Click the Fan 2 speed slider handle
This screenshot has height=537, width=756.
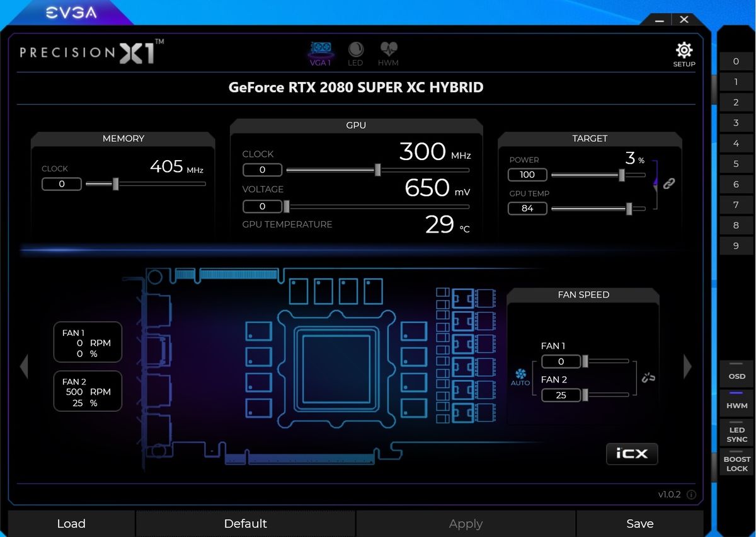click(585, 395)
